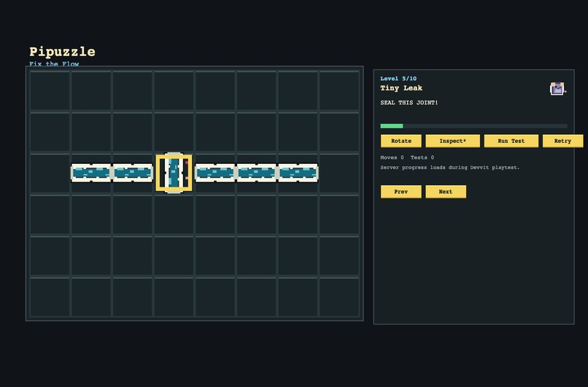Click the server progress status message

click(x=450, y=168)
